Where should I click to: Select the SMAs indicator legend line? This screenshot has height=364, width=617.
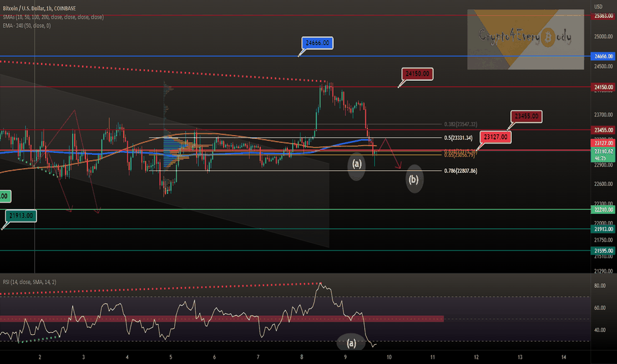pyautogui.click(x=53, y=17)
